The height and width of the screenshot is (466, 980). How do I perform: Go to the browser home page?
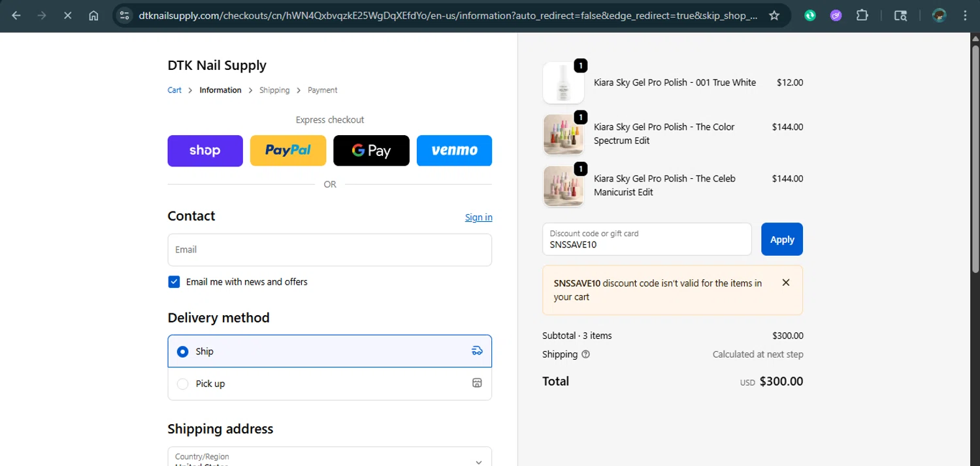click(93, 16)
